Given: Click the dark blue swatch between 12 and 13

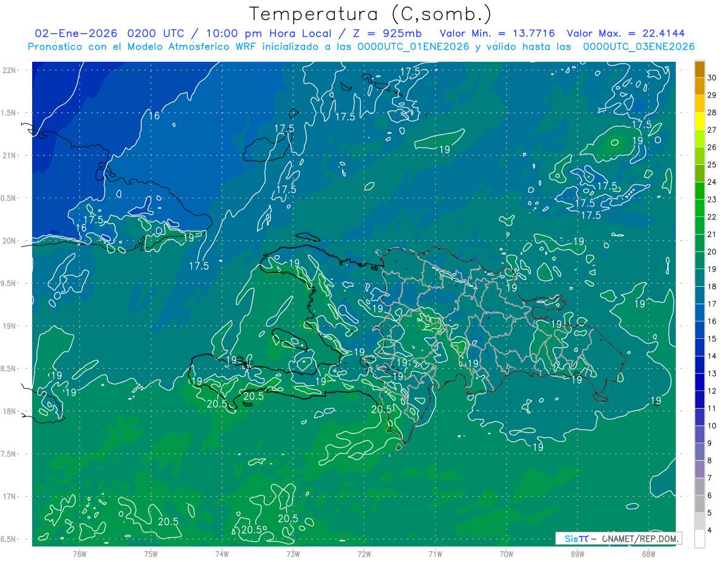Looking at the screenshot, I should click(x=699, y=383).
